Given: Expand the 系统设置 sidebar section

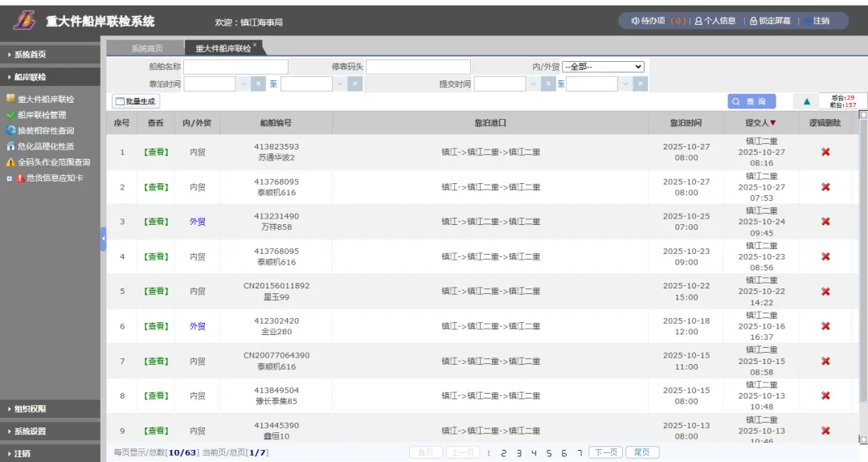Looking at the screenshot, I should [50, 431].
